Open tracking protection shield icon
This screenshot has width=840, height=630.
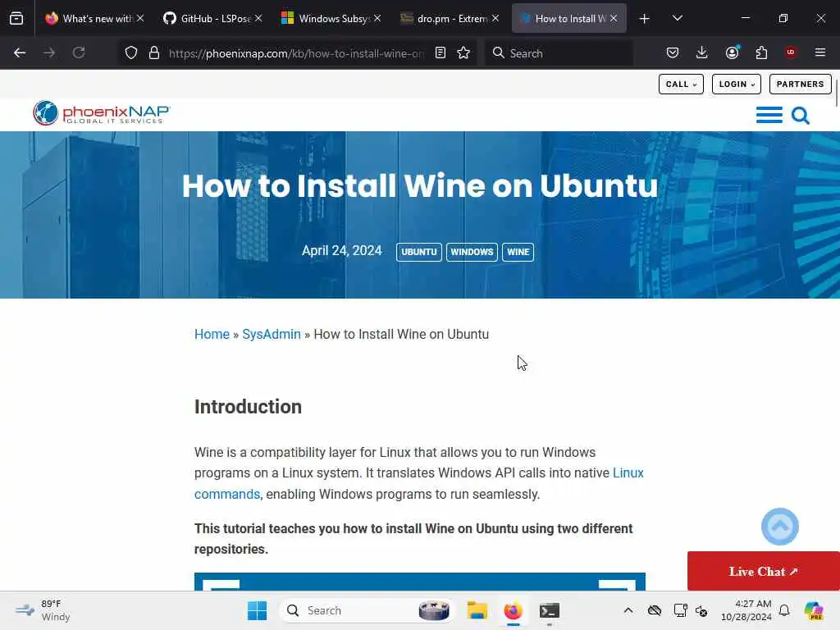131,52
